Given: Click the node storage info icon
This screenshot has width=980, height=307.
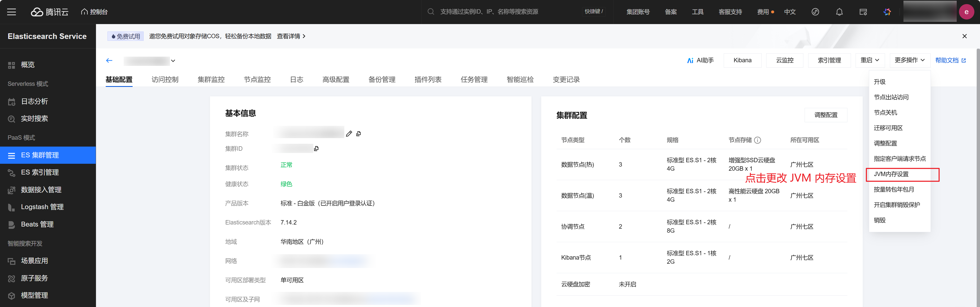Looking at the screenshot, I should [758, 140].
